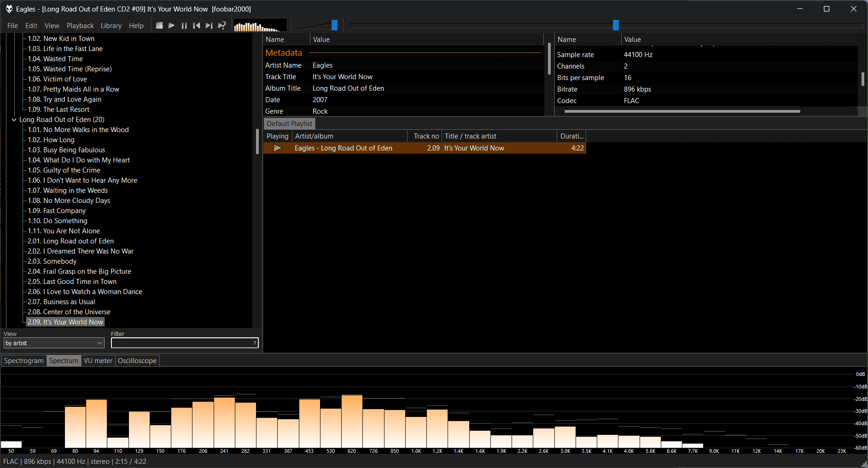Select '2.01. Long Road out of Eden'
This screenshot has height=468, width=868.
pyautogui.click(x=71, y=241)
